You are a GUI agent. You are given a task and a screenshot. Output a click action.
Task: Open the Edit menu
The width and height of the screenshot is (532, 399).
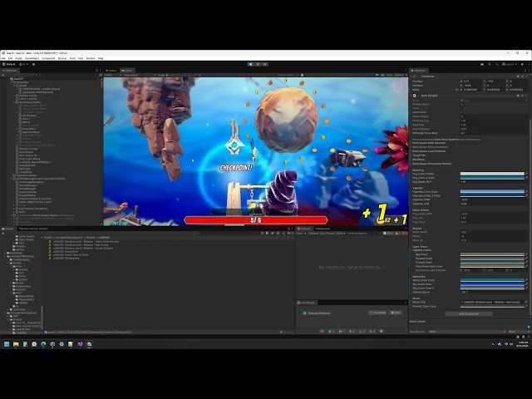(10, 58)
